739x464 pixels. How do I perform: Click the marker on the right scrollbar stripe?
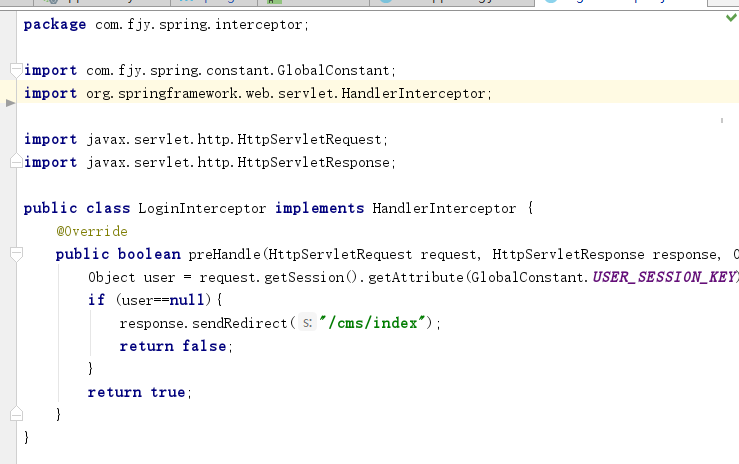(722, 120)
